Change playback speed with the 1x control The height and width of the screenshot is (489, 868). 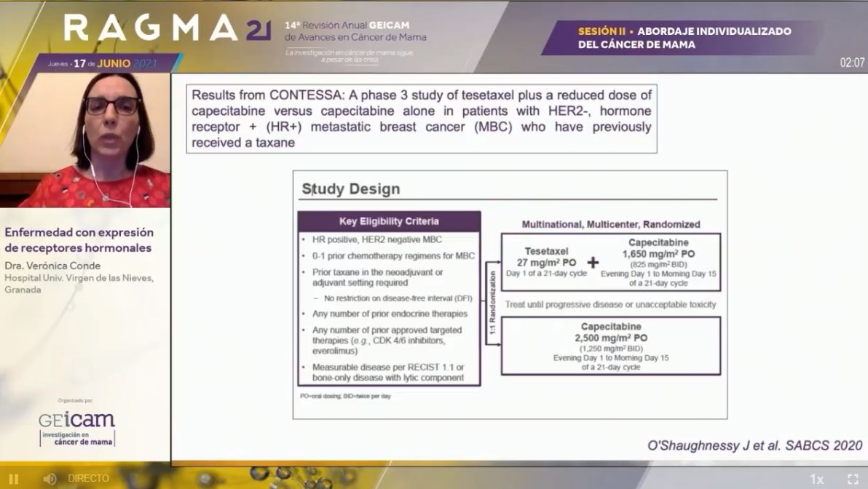tap(816, 479)
